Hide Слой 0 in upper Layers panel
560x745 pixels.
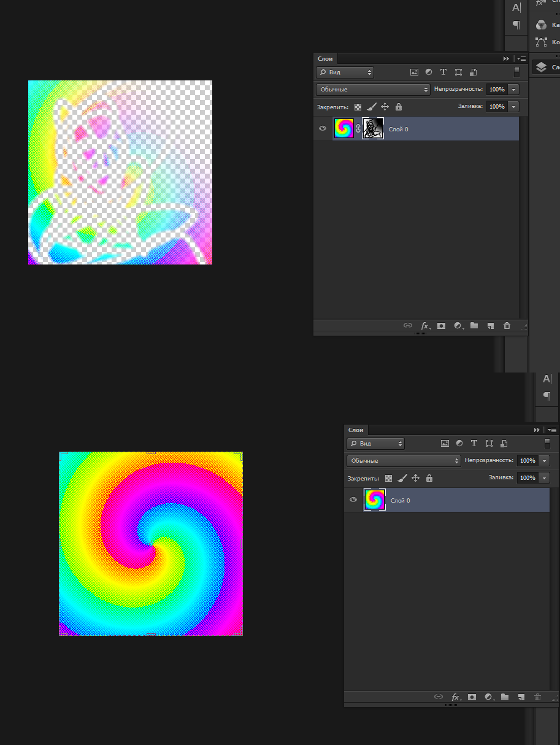323,129
